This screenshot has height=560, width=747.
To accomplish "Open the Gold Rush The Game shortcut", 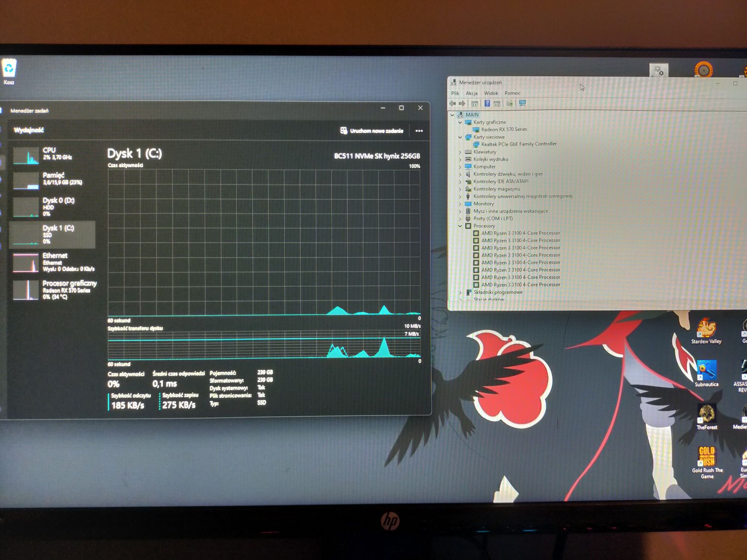I will click(x=707, y=463).
